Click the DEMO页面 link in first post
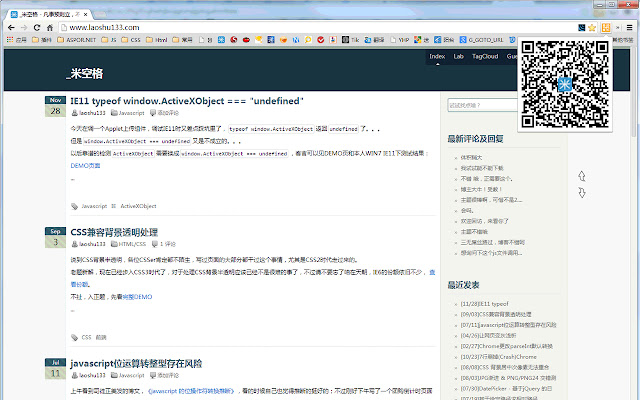The height and width of the screenshot is (400, 640). [x=85, y=165]
